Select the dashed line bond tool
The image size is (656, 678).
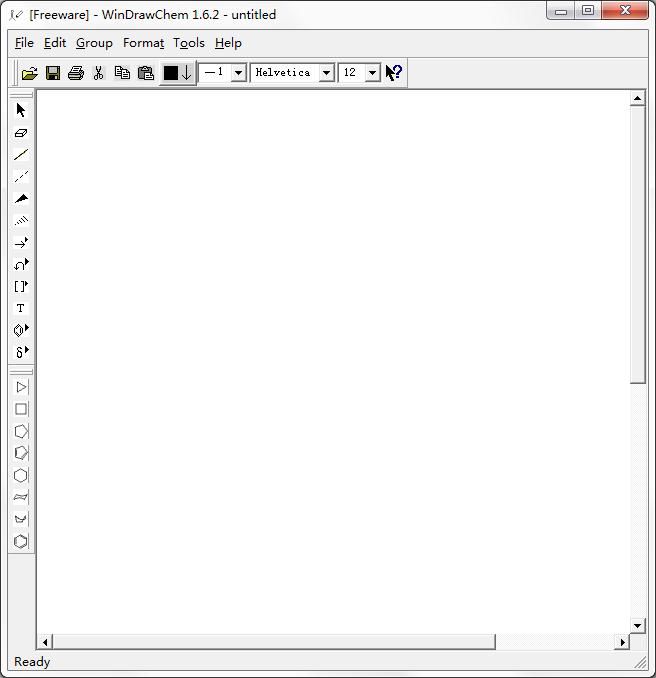click(x=21, y=177)
